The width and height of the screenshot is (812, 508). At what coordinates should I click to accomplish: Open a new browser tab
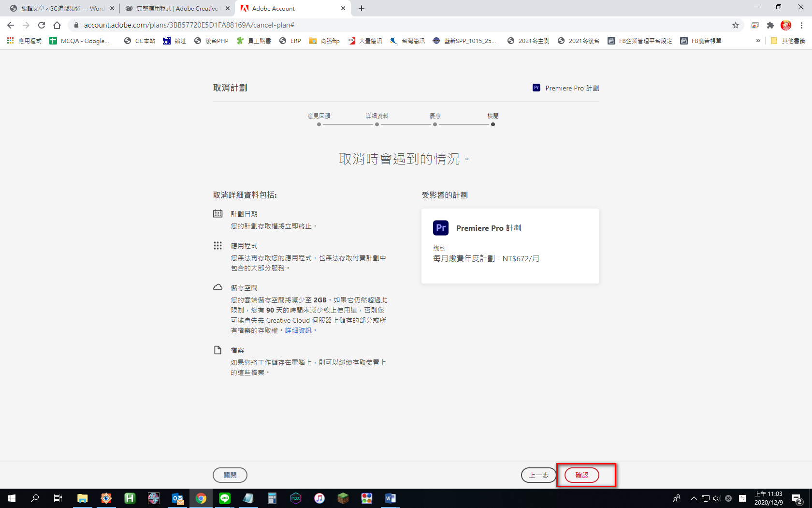pyautogui.click(x=362, y=8)
